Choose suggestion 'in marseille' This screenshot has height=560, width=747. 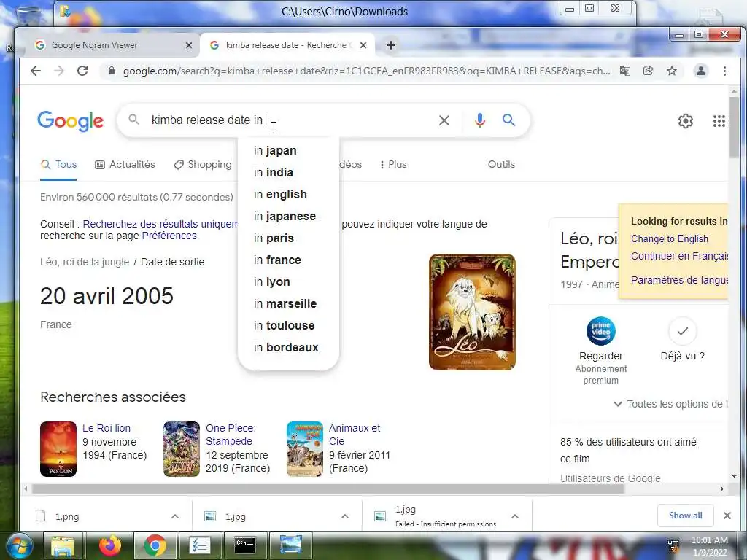click(x=288, y=304)
